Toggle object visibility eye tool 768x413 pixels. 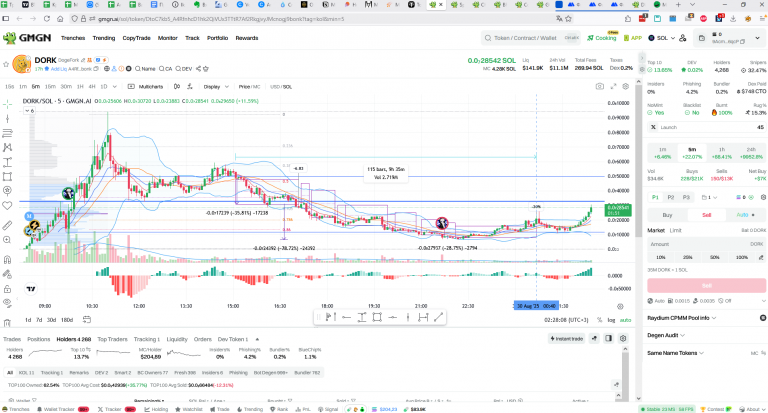(7, 303)
